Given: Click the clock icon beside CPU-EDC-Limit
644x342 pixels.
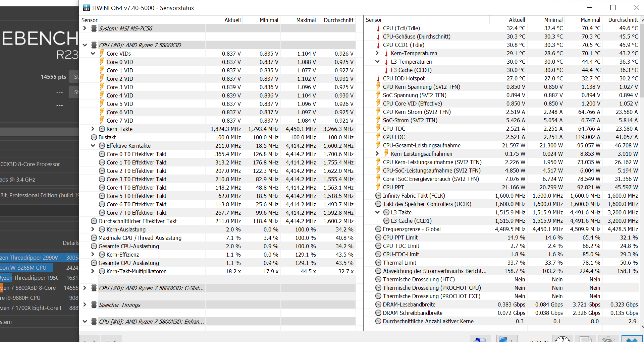Looking at the screenshot, I should click(x=378, y=254).
